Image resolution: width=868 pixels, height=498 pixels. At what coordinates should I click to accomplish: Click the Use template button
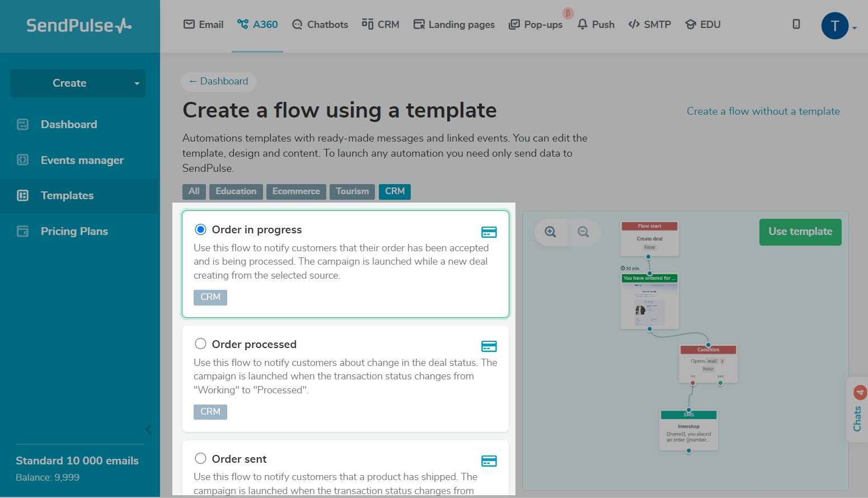pyautogui.click(x=800, y=232)
